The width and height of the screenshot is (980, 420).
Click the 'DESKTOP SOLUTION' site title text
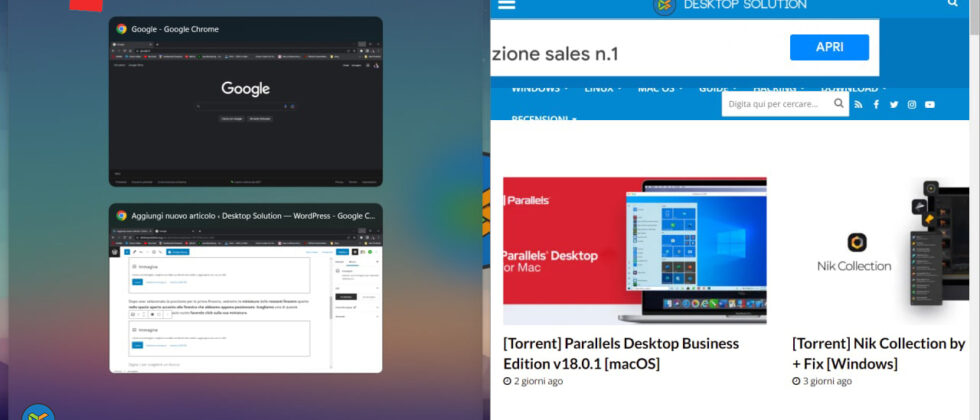(745, 5)
